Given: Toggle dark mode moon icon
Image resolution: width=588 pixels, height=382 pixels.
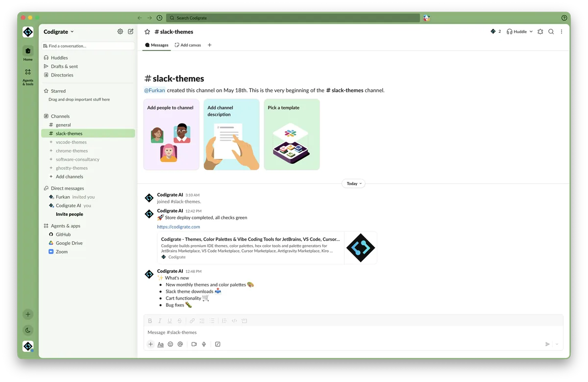Looking at the screenshot, I should click(28, 330).
